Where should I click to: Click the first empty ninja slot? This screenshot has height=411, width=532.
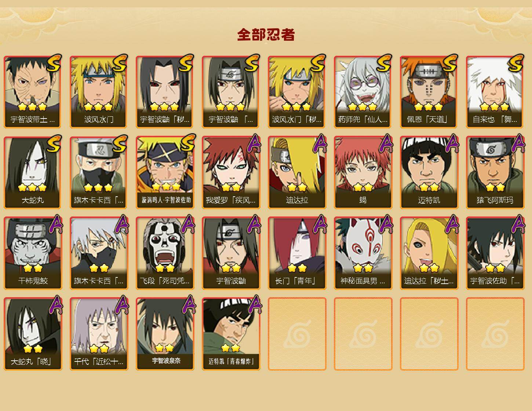click(297, 334)
